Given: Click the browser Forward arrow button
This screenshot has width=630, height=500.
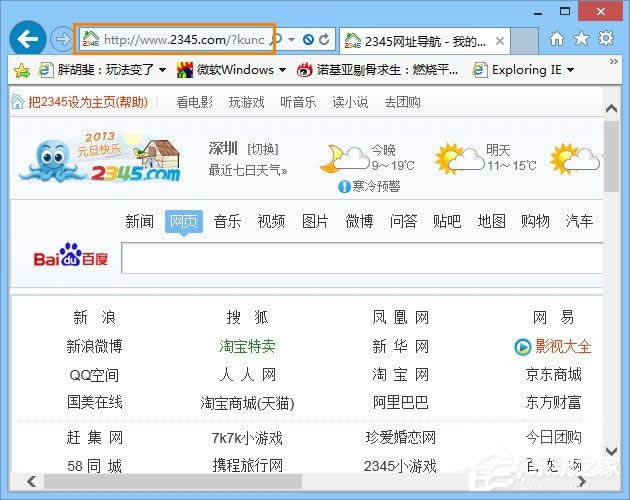Looking at the screenshot, I should point(62,39).
